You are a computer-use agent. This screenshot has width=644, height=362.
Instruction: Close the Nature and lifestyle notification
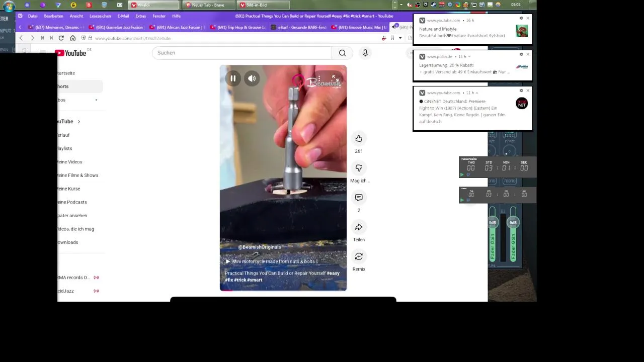click(x=528, y=18)
